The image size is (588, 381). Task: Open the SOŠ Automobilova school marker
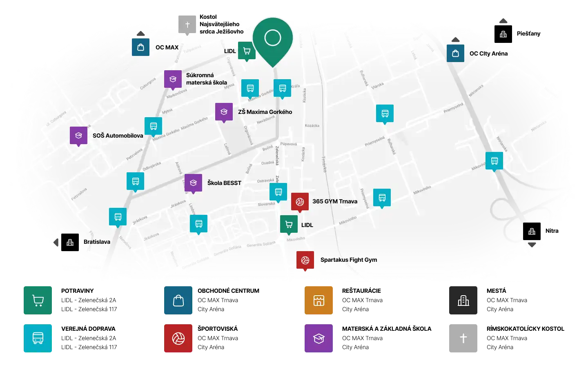(x=78, y=136)
